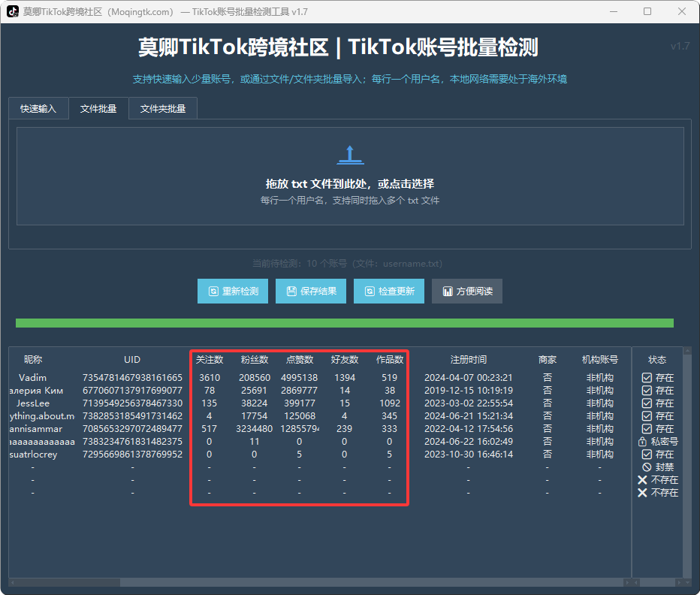This screenshot has width=700, height=595.
Task: Click registration time 2023-10-30 16:46:14
Action: click(x=469, y=455)
